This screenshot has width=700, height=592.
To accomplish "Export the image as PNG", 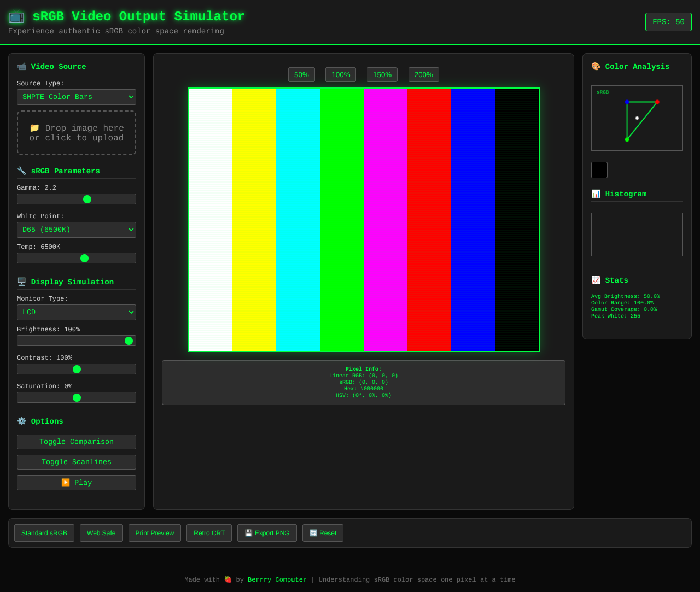I will pyautogui.click(x=267, y=533).
